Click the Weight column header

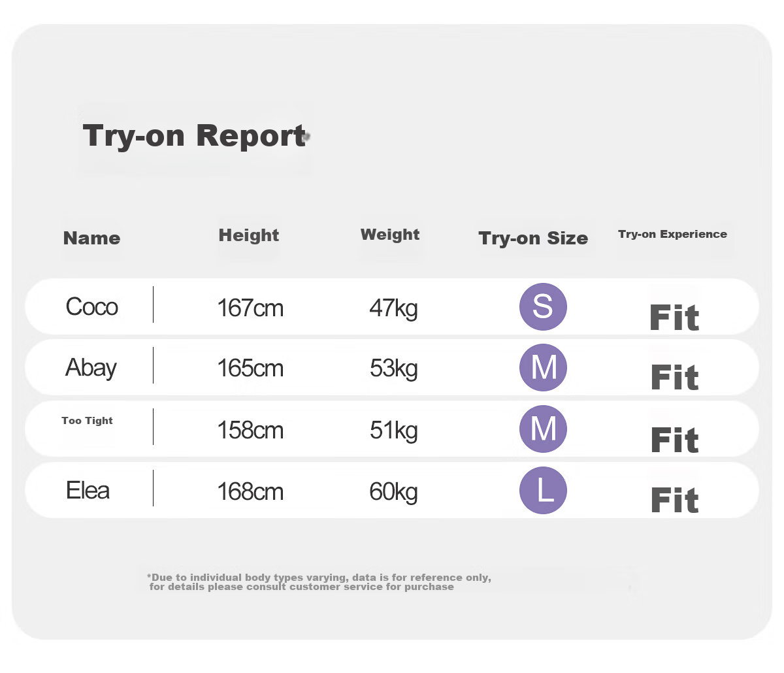(390, 235)
